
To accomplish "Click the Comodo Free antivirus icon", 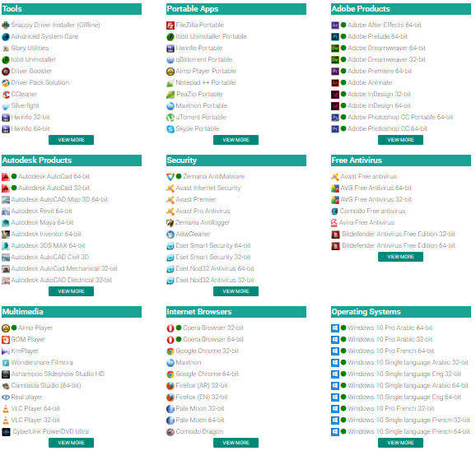I will pyautogui.click(x=334, y=211).
